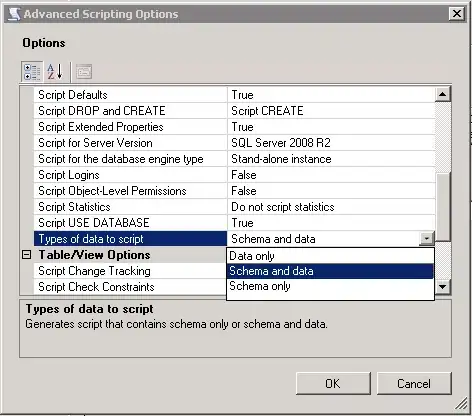Open the Types of data dropdown arrow
The image size is (472, 416).
pos(427,239)
